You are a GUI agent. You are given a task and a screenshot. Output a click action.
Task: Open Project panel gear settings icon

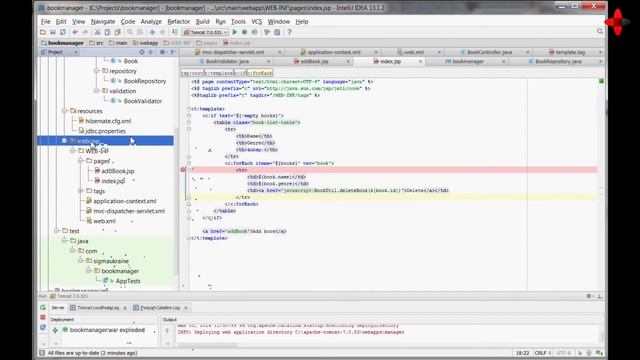click(x=162, y=52)
